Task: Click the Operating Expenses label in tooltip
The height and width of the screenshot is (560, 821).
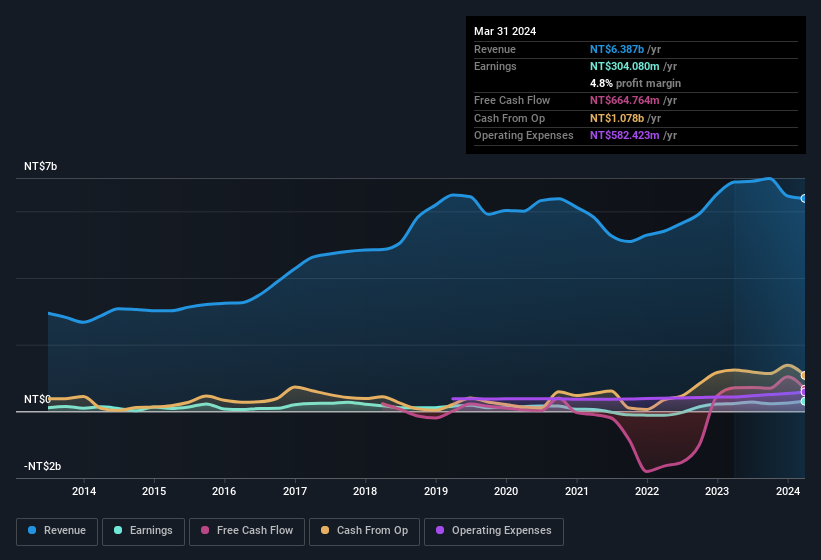Action: [524, 136]
